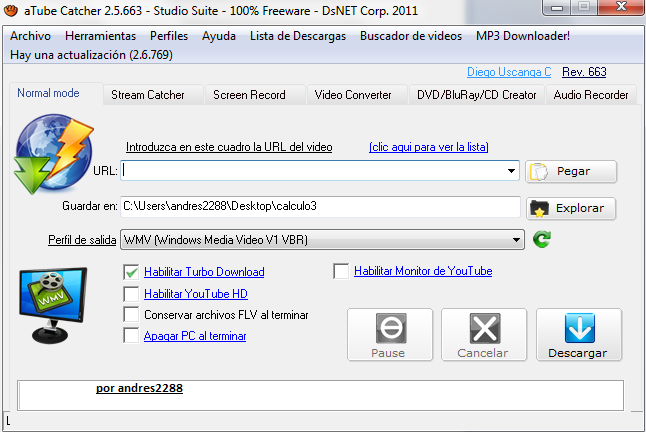The width and height of the screenshot is (646, 432).
Task: Switch to the Screen Record tab
Action: pos(255,95)
